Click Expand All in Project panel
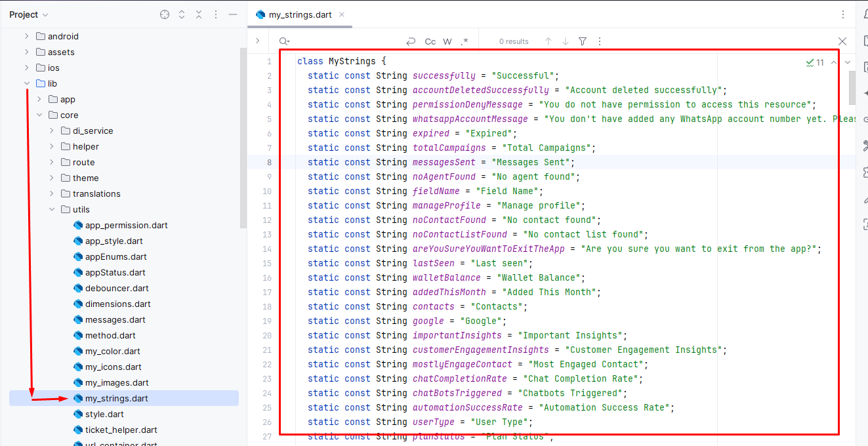 [182, 14]
